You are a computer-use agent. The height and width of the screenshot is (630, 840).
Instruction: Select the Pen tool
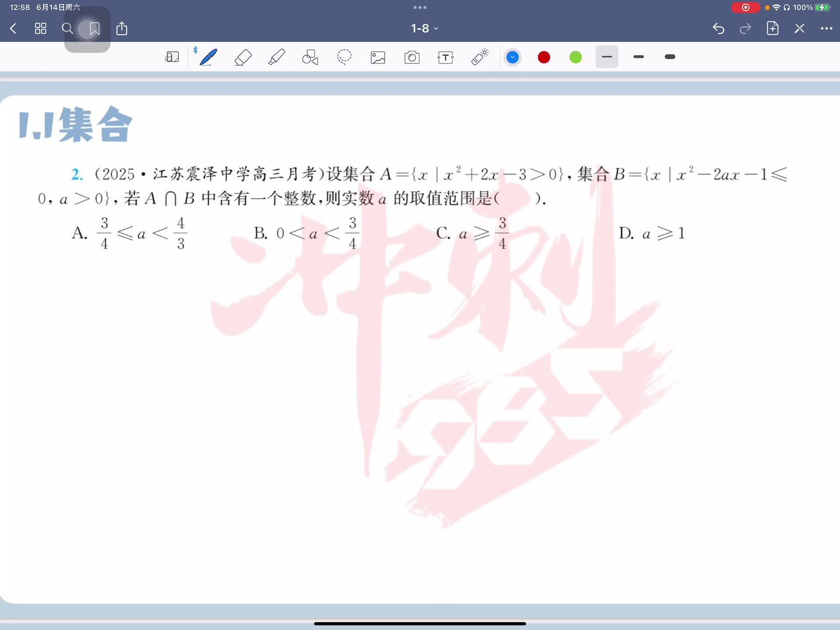pyautogui.click(x=208, y=57)
